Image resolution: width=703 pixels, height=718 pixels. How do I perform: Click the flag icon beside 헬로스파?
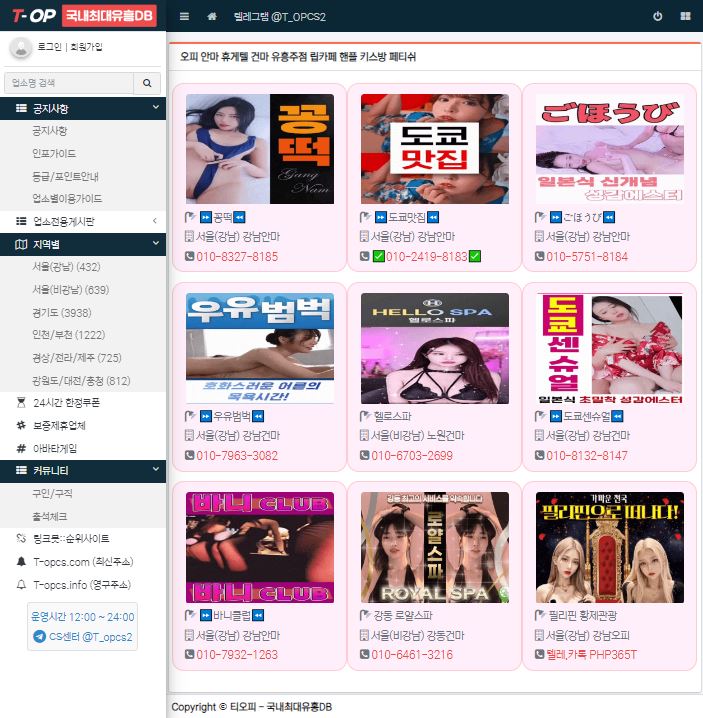point(365,416)
